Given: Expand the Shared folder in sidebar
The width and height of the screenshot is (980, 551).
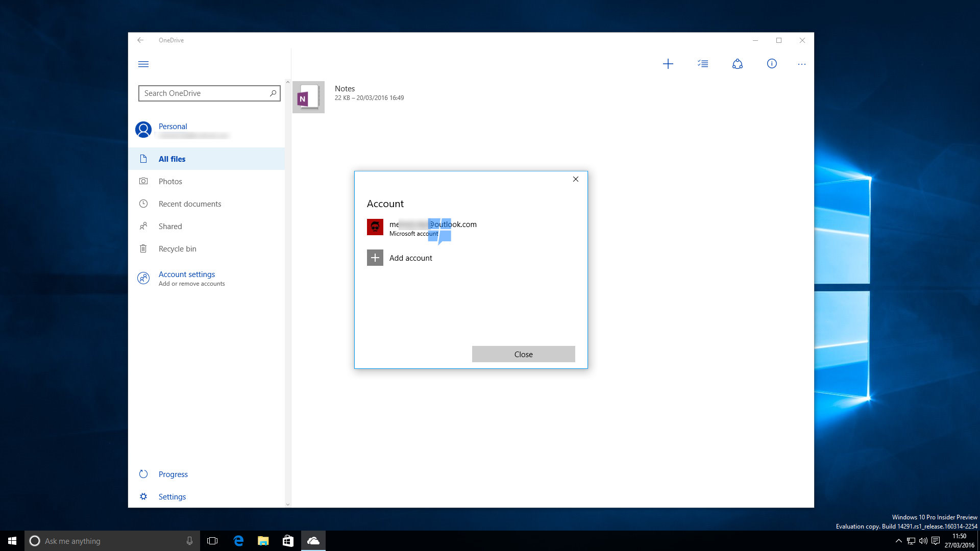Looking at the screenshot, I should (169, 226).
